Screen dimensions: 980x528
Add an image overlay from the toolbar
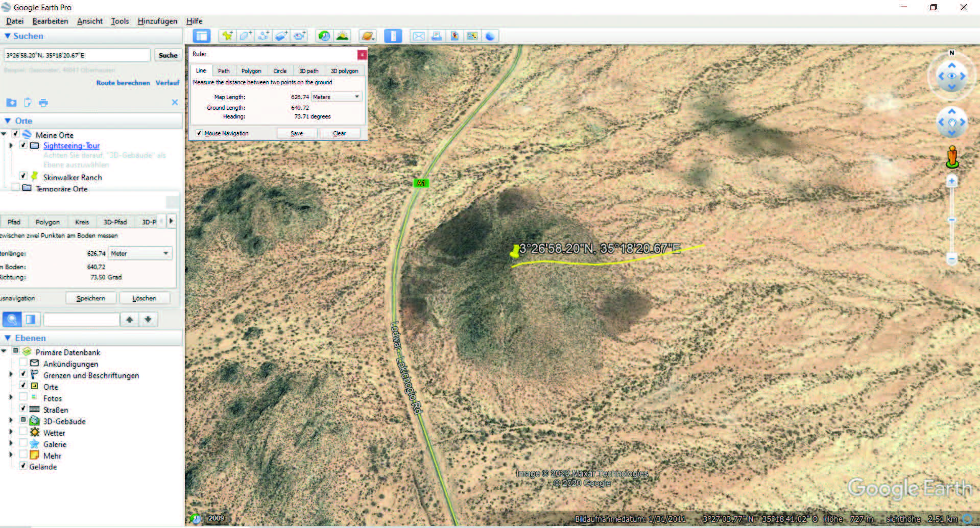281,36
